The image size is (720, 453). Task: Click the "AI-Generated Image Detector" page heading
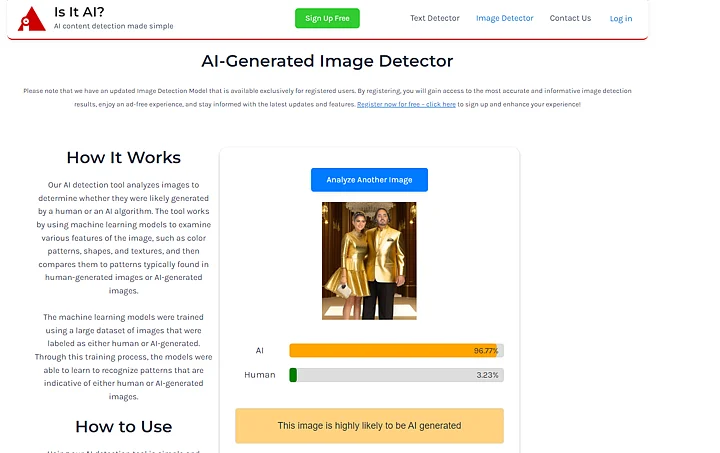(x=327, y=62)
